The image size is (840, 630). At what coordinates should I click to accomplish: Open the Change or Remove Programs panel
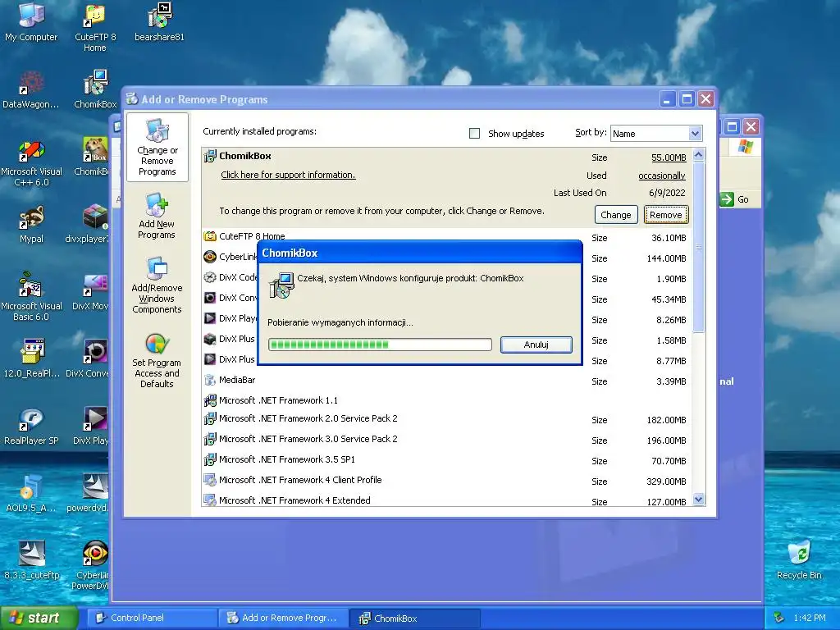(157, 148)
